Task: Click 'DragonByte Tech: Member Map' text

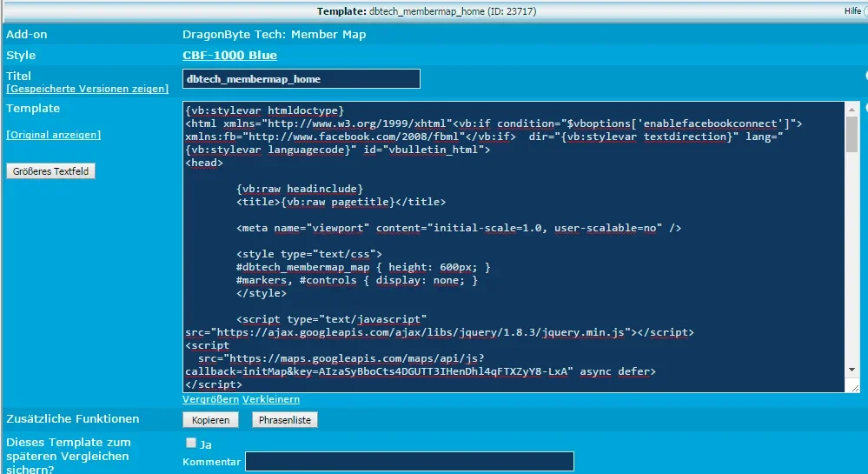Action: pyautogui.click(x=274, y=35)
